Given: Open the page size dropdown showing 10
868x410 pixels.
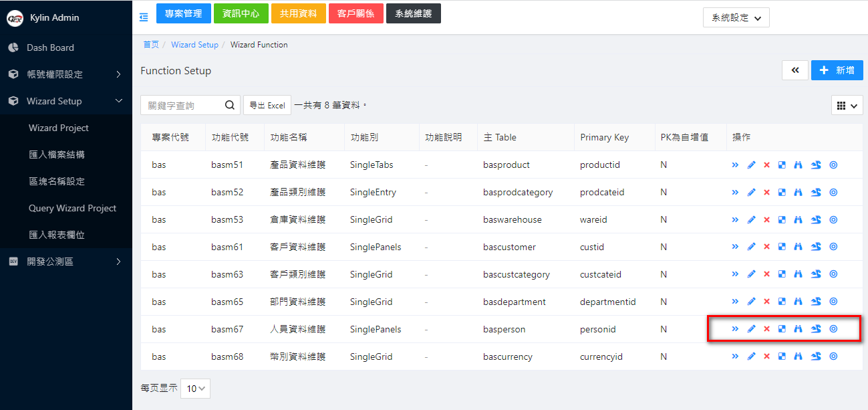Looking at the screenshot, I should (x=195, y=388).
